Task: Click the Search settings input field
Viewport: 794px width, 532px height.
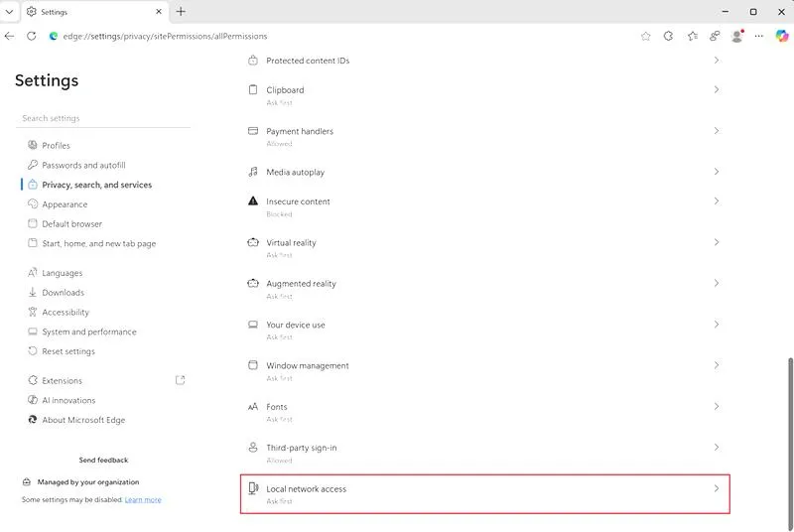Action: click(x=103, y=118)
